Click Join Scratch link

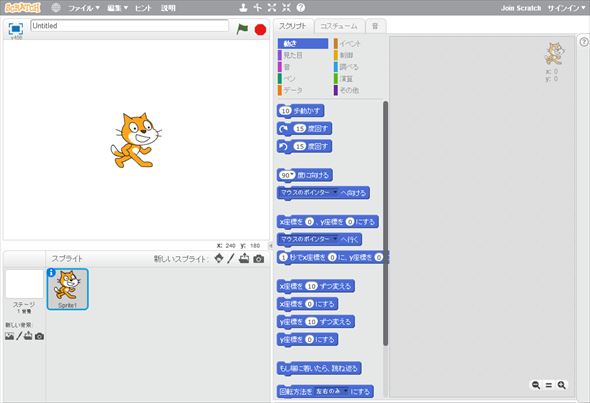(521, 8)
